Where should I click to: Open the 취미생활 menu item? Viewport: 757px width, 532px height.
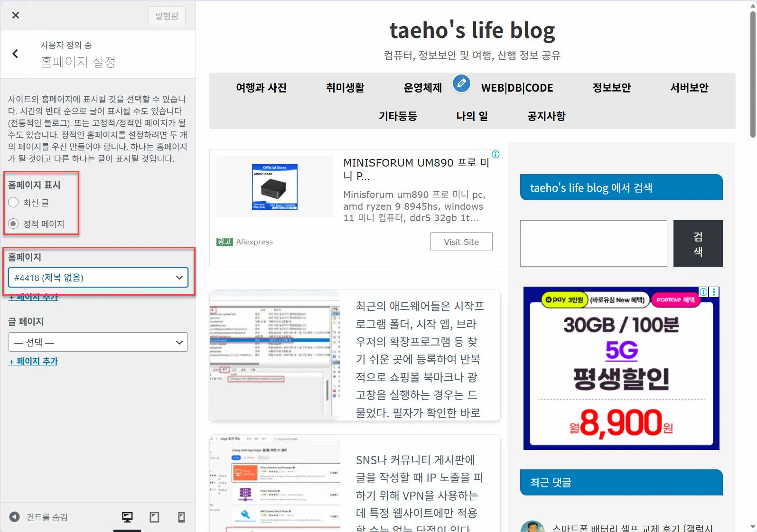tap(345, 88)
